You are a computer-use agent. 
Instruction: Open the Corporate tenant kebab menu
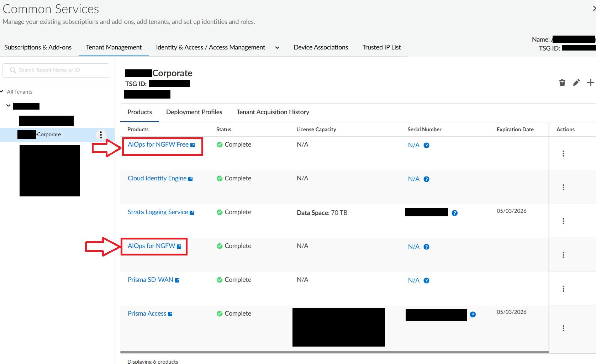pos(101,134)
